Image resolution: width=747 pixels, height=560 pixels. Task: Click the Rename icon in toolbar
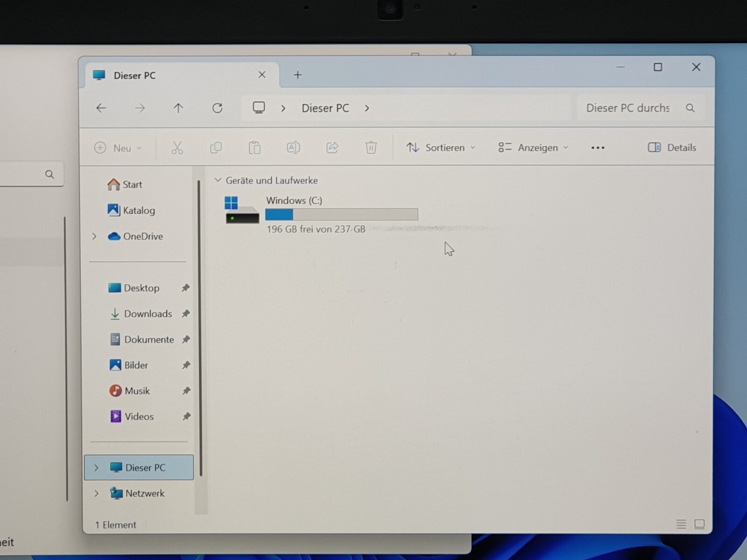(x=293, y=148)
